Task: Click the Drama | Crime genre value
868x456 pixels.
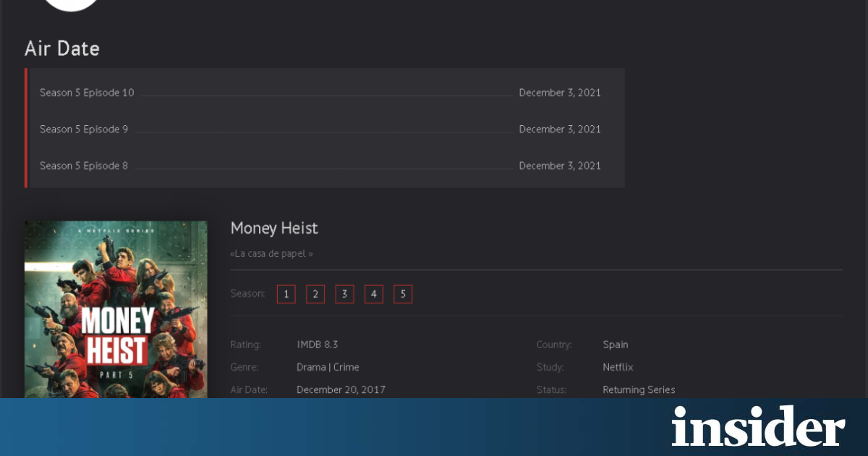Action: coord(328,367)
